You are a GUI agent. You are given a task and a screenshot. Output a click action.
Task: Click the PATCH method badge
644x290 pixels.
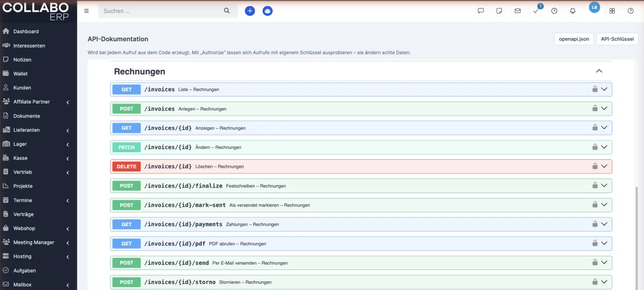point(127,147)
